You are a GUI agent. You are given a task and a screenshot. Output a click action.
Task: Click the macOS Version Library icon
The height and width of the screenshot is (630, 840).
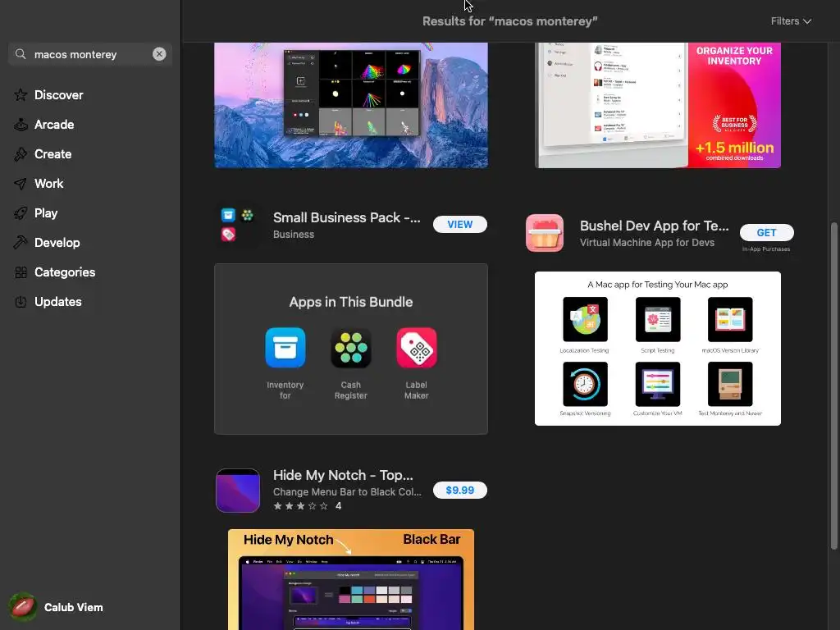click(729, 319)
